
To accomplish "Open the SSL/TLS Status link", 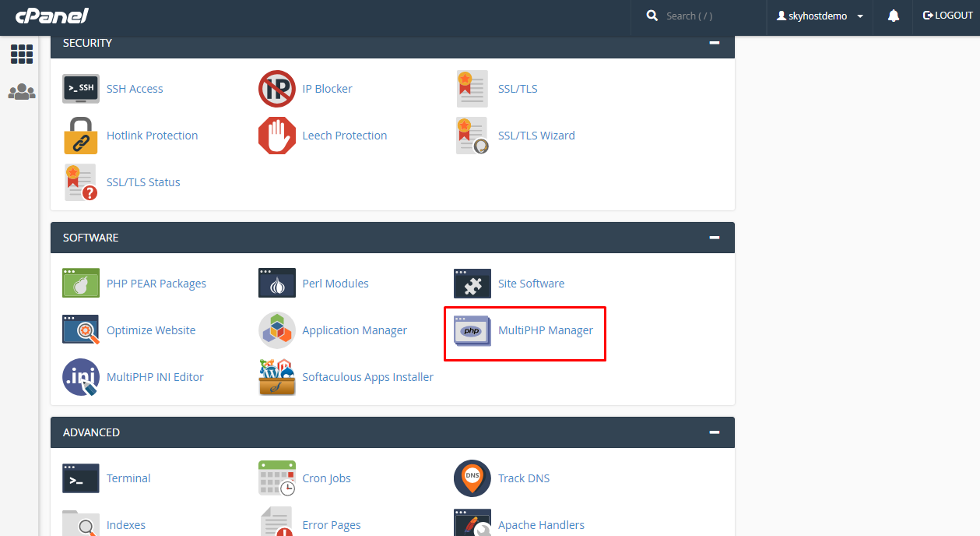I will [x=143, y=182].
